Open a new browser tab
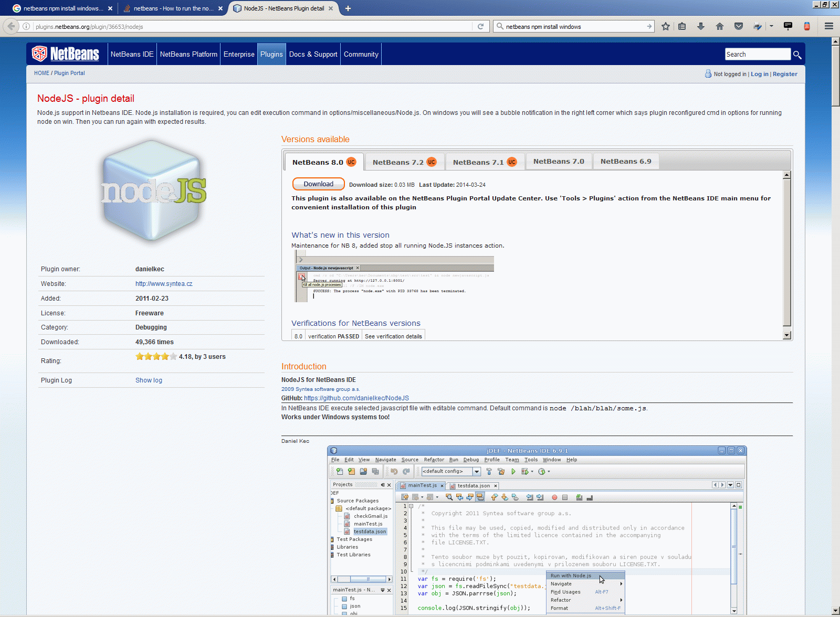 coord(348,8)
